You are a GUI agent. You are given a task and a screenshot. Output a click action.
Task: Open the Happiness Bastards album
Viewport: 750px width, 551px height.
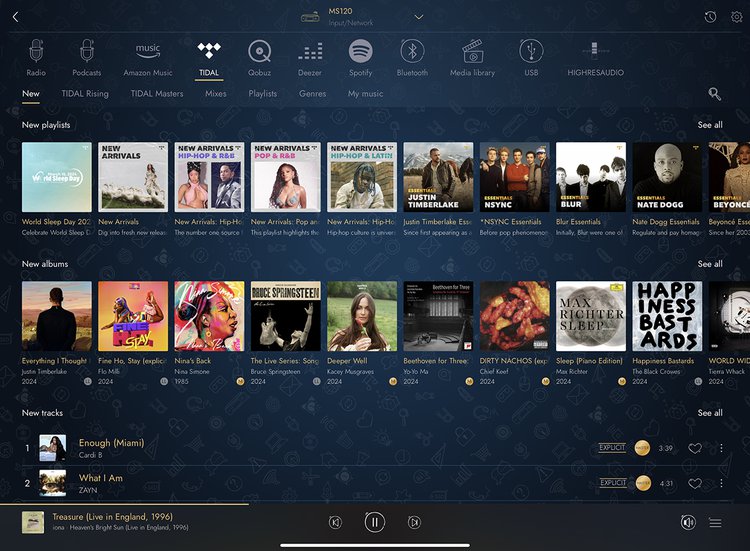click(667, 316)
